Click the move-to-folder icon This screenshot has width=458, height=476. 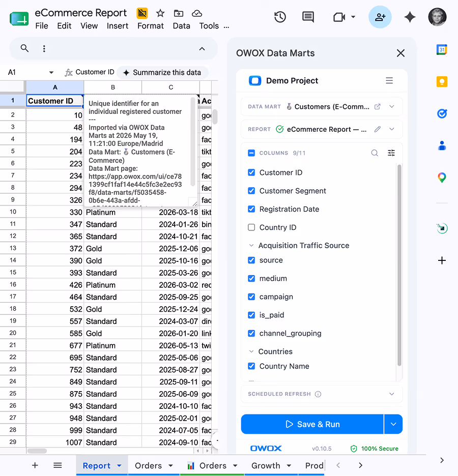[178, 13]
